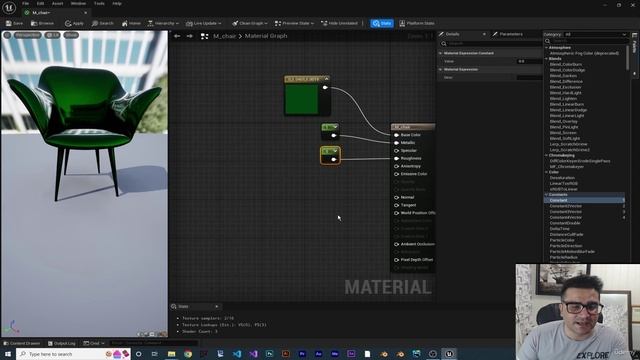Collapse the Constants category in Palette

coord(547,195)
